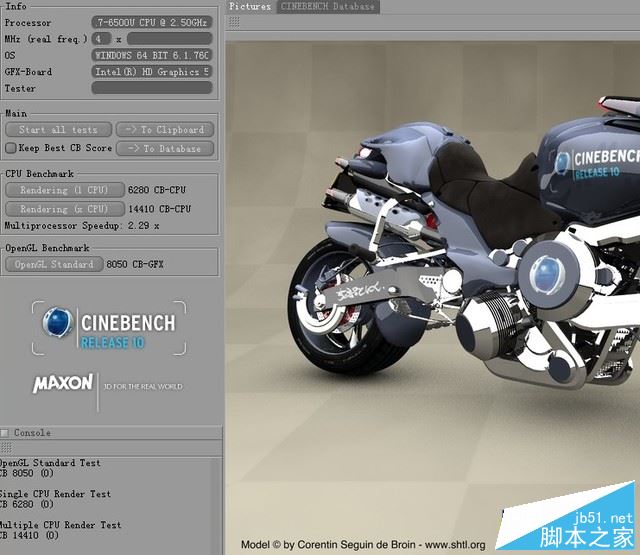Click Single CPU Render Test console line
Screen dimensions: 640x555
pyautogui.click(x=55, y=494)
